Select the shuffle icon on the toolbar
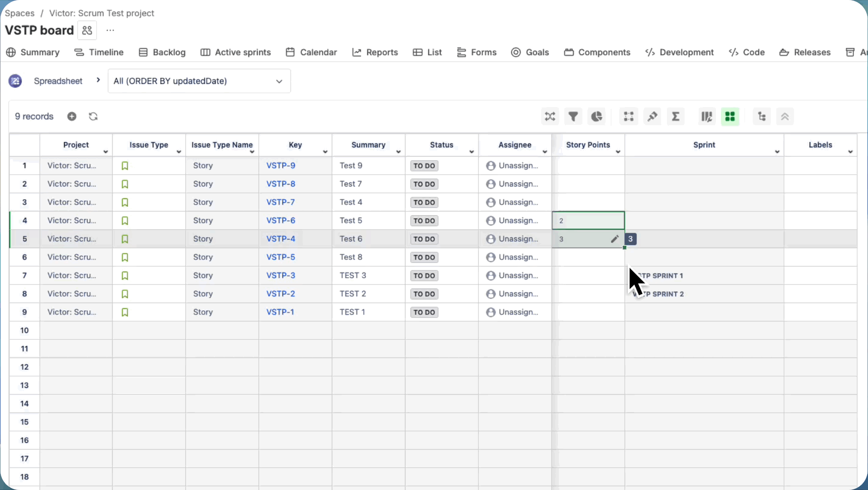This screenshot has height=490, width=868. coord(550,116)
